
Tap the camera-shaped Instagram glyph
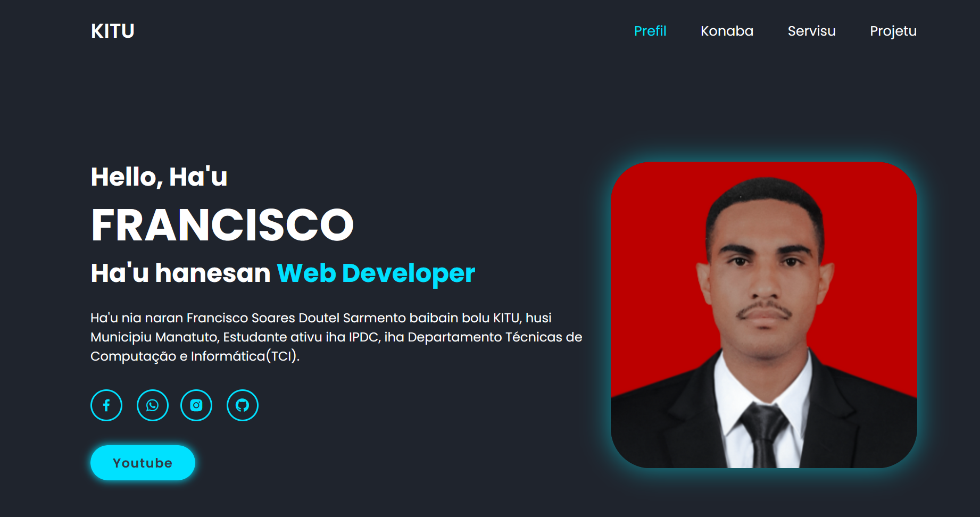196,405
